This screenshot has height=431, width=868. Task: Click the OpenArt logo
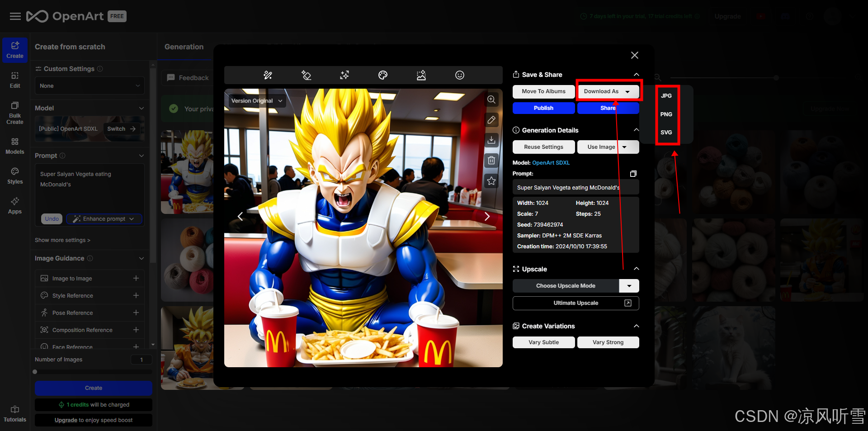click(x=66, y=16)
